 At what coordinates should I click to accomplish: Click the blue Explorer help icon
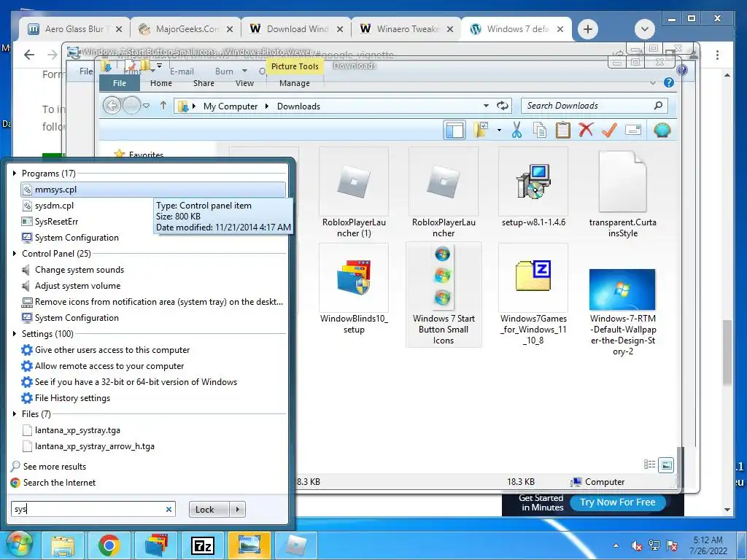pos(669,83)
